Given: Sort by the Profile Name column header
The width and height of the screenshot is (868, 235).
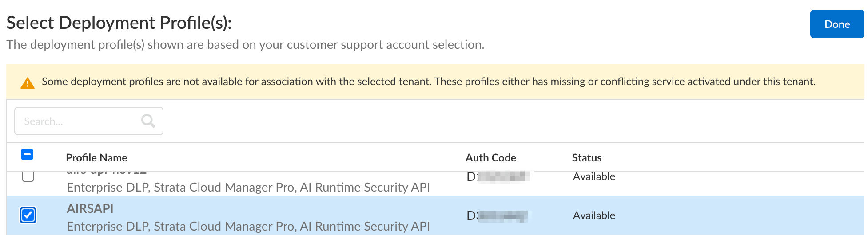Looking at the screenshot, I should point(96,158).
